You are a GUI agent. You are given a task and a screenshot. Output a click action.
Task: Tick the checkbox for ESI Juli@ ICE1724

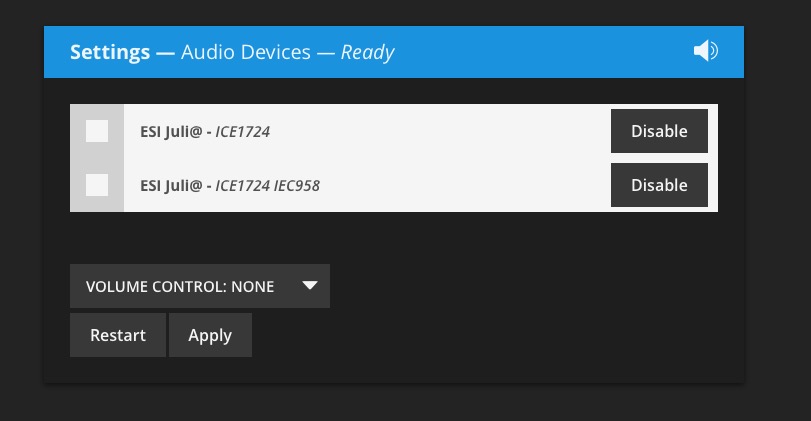pyautogui.click(x=97, y=131)
